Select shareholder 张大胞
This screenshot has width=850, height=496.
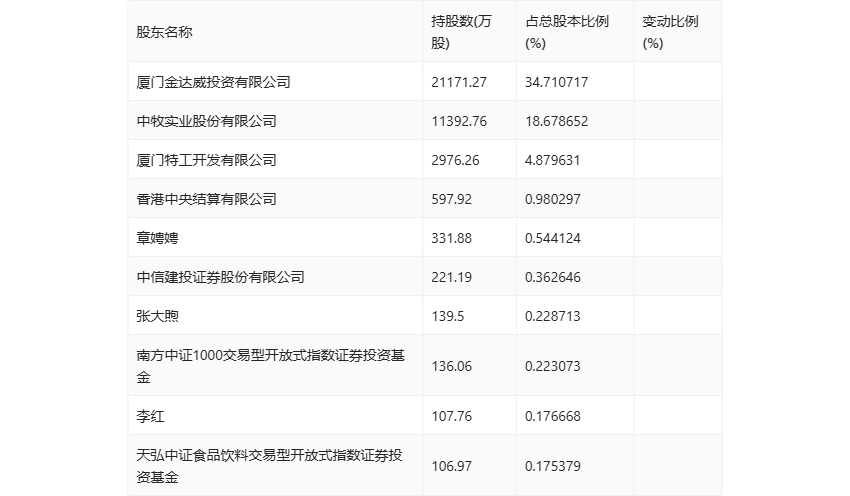(157, 316)
